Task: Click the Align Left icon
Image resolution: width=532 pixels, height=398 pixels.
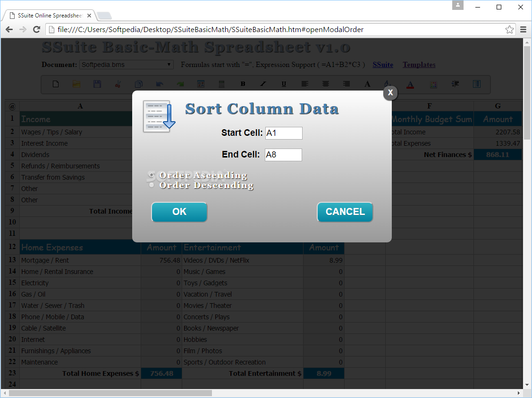Action: point(304,84)
